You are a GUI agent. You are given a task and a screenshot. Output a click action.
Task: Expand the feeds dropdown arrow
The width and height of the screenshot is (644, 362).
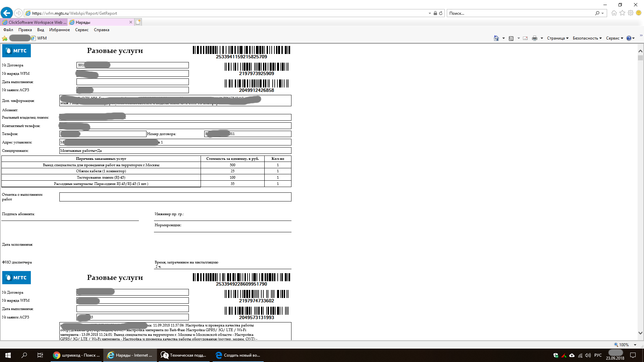point(519,38)
